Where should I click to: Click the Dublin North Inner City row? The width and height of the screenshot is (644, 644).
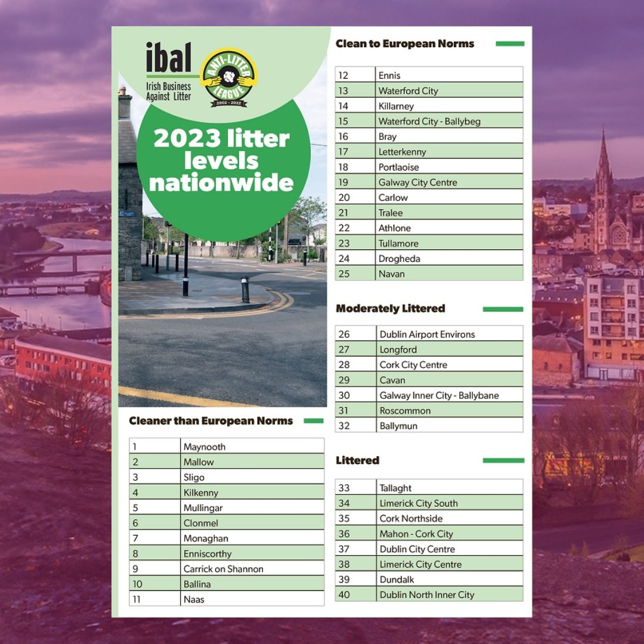[426, 595]
